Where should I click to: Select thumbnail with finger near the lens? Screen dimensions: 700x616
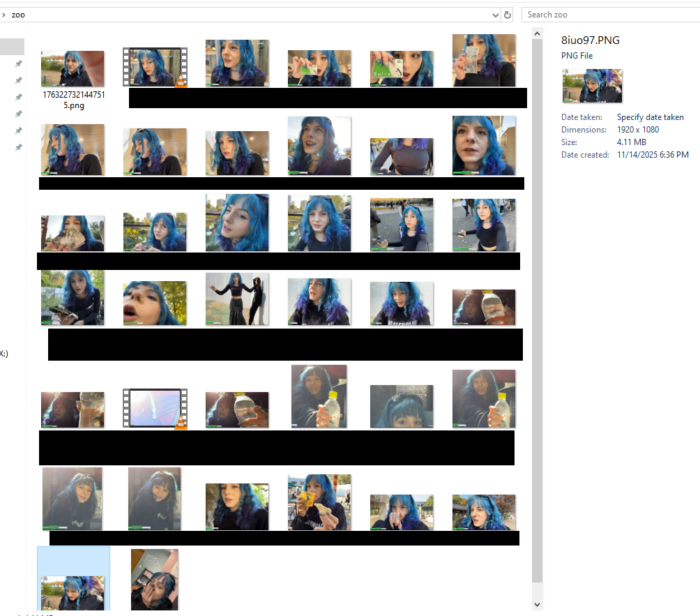coord(73,68)
